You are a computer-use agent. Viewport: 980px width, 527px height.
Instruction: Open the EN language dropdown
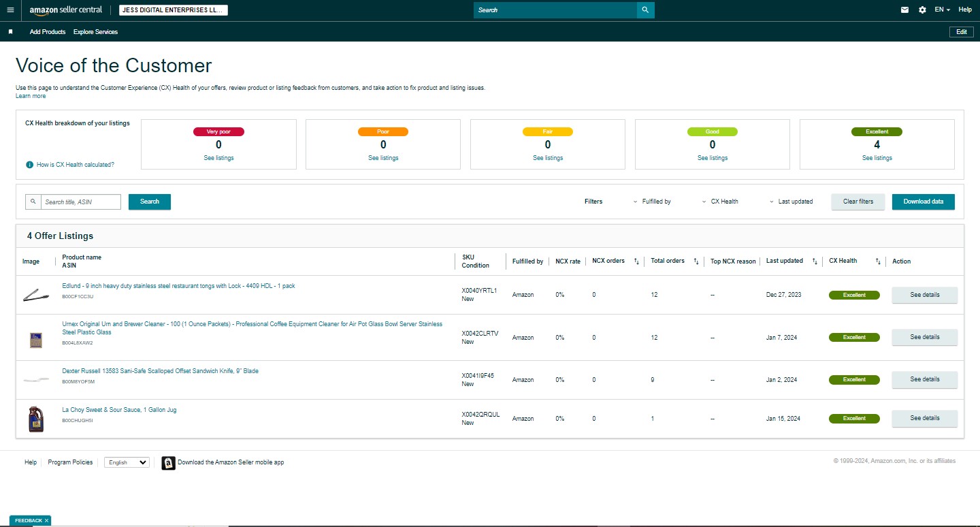click(943, 10)
